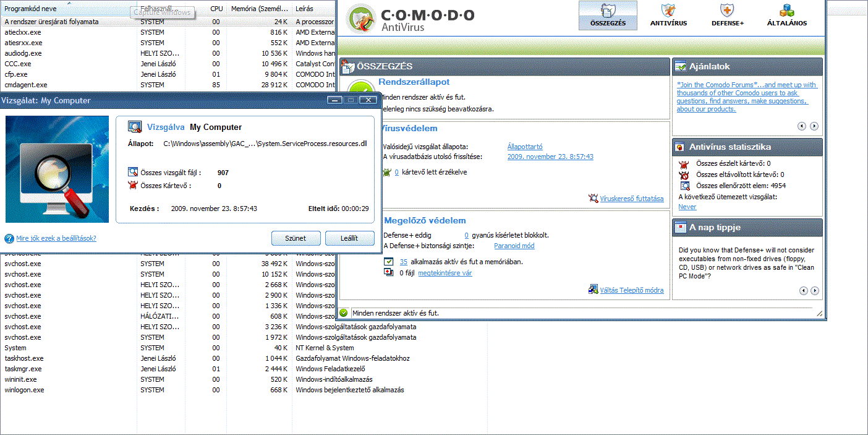This screenshot has width=868, height=435.
Task: Click the Összes észlelt kártevő bug icon
Action: (684, 164)
